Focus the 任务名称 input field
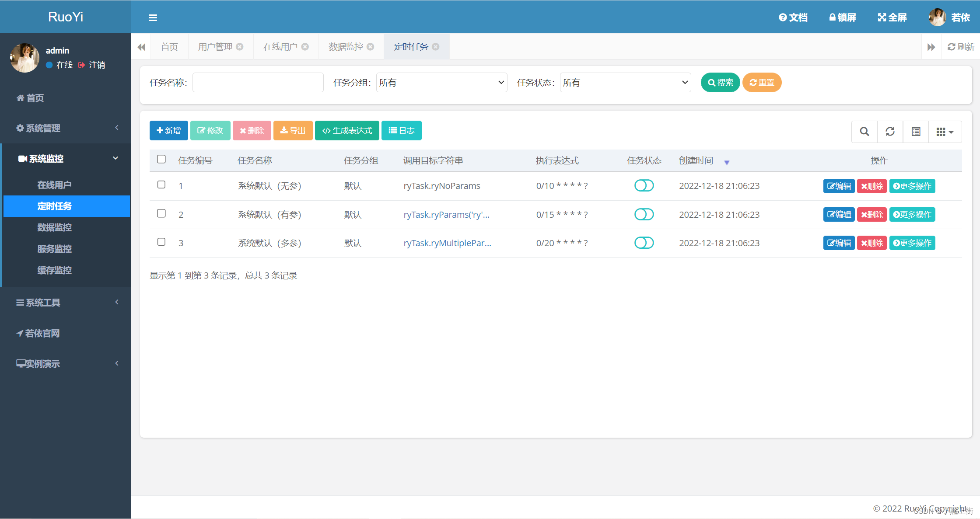 (x=258, y=83)
